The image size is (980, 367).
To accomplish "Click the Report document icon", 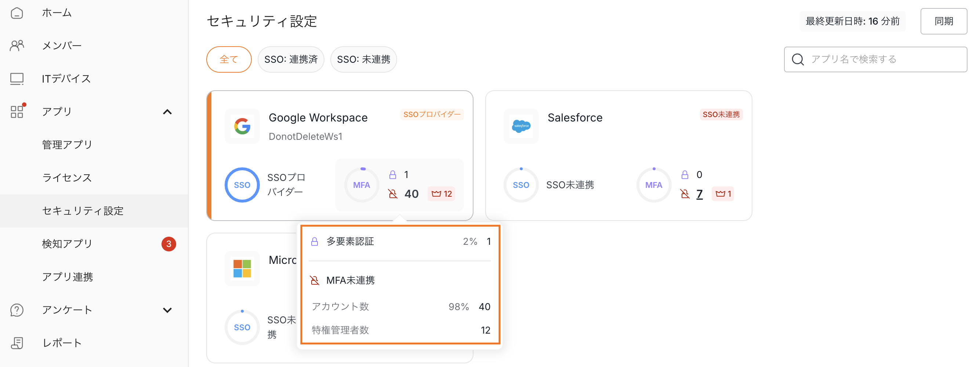I will [17, 343].
